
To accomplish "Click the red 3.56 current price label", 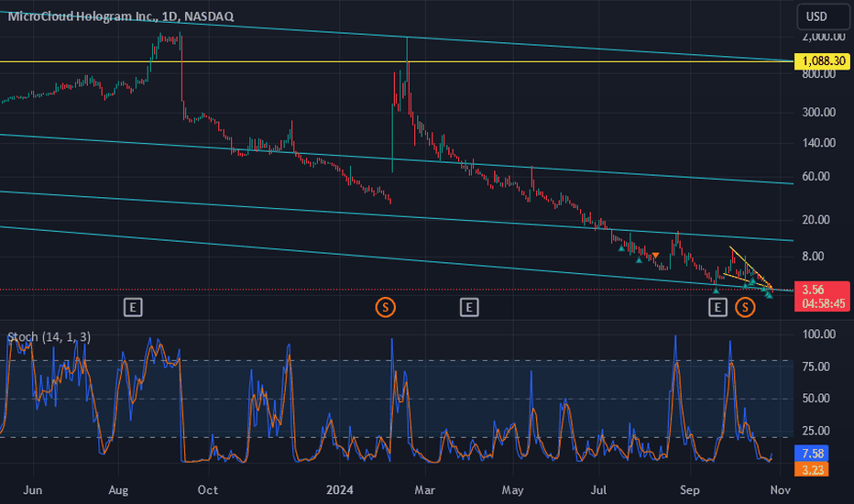I will [822, 296].
